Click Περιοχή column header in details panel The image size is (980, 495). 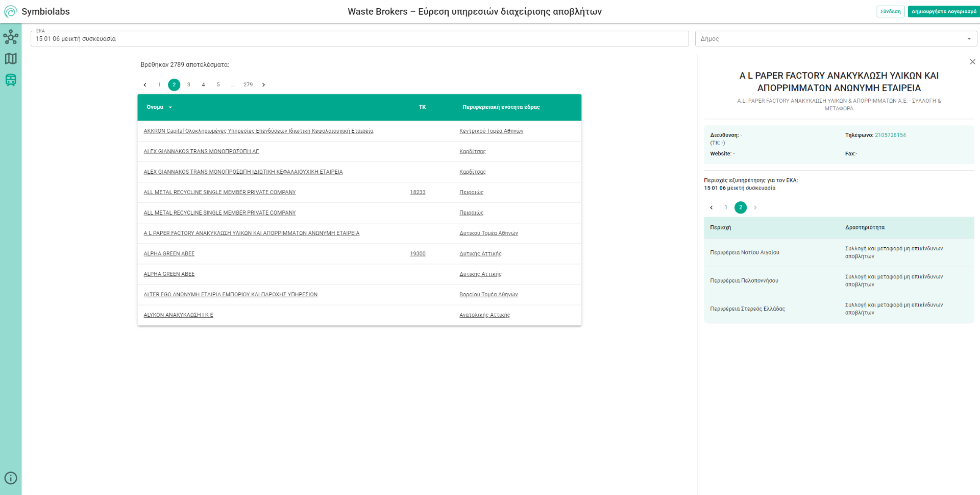coord(720,228)
